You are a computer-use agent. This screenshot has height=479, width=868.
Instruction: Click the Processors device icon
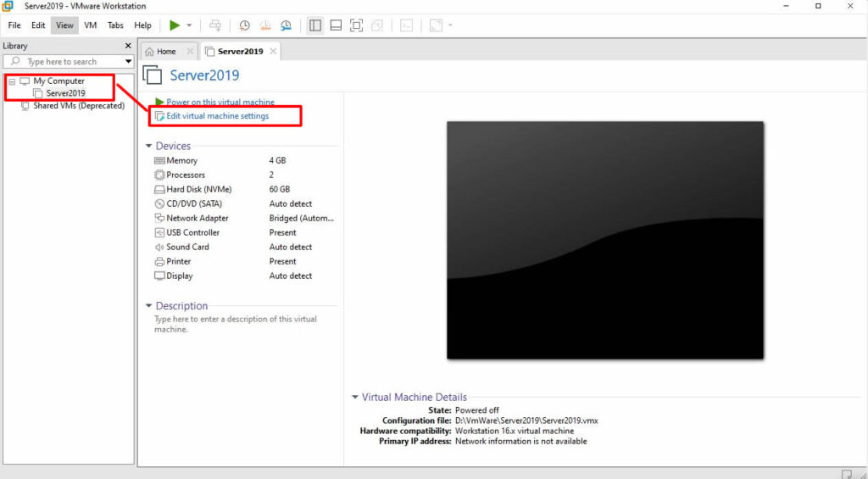click(x=159, y=175)
